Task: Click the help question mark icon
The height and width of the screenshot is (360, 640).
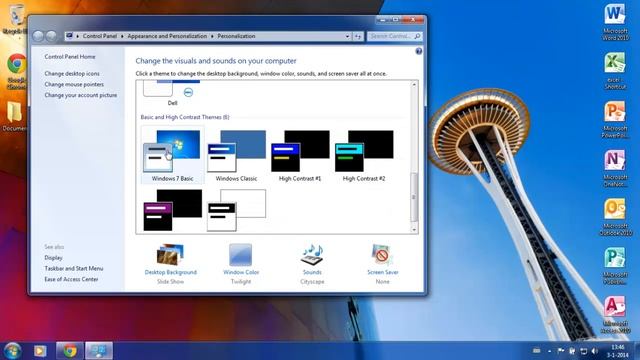Action: [x=418, y=51]
